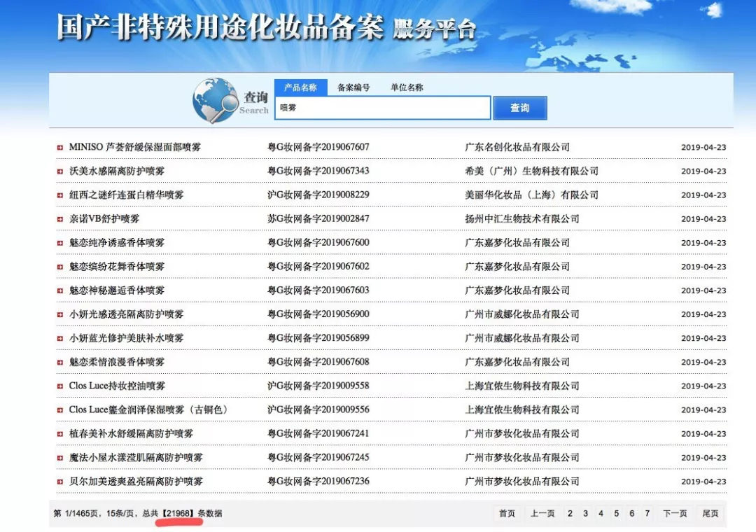Select the 产品名称 search tab

tap(301, 87)
